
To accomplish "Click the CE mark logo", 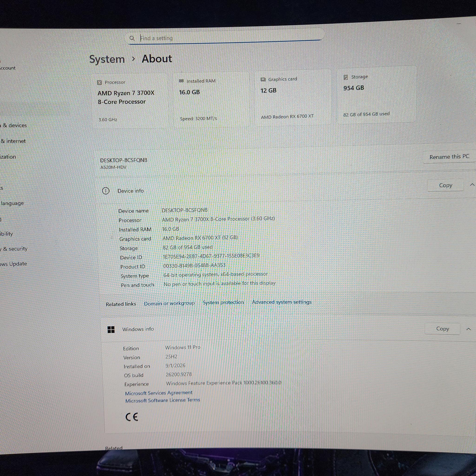I will (x=132, y=417).
